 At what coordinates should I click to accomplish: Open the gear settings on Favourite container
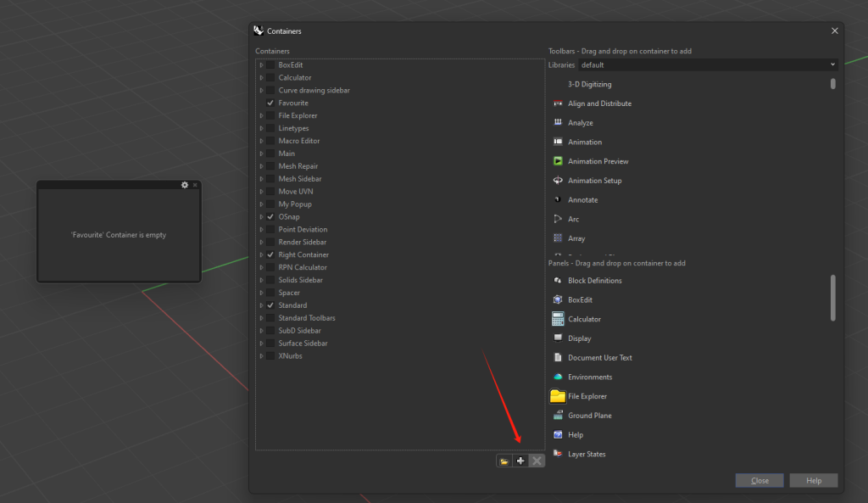pyautogui.click(x=184, y=185)
